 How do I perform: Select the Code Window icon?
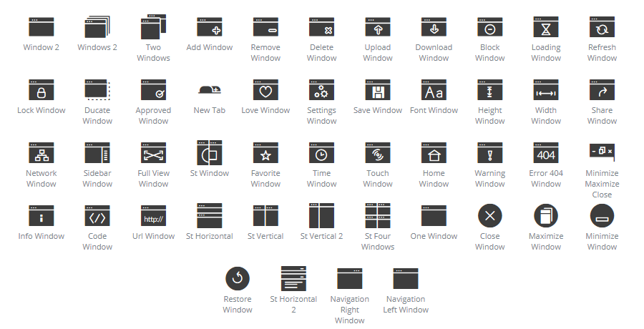97,216
